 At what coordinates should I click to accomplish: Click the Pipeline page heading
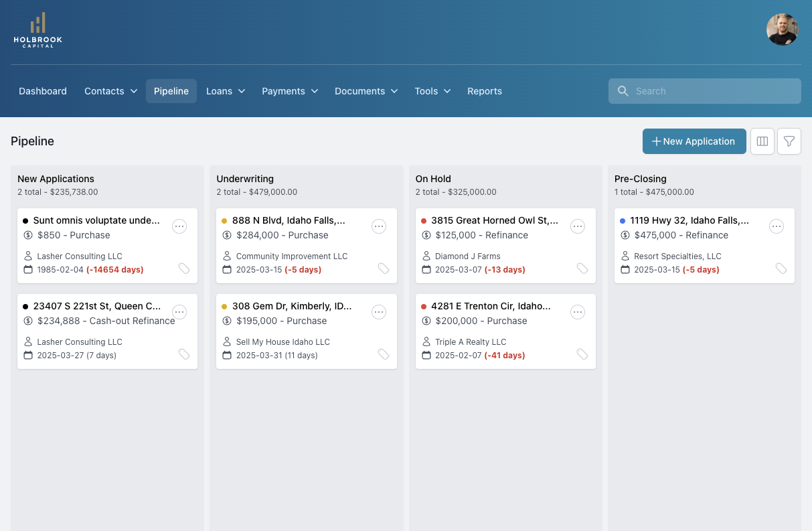32,141
